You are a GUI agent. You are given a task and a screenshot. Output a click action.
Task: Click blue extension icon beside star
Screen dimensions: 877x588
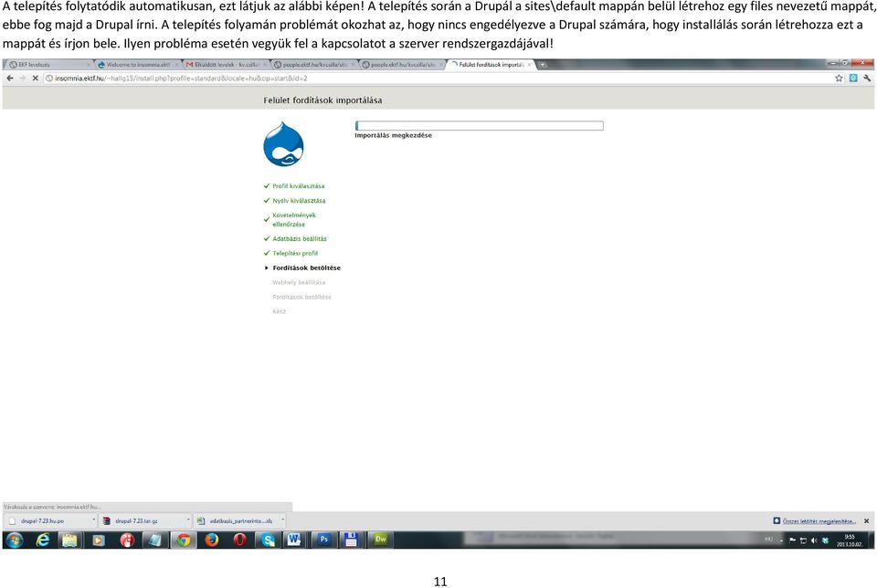(853, 79)
